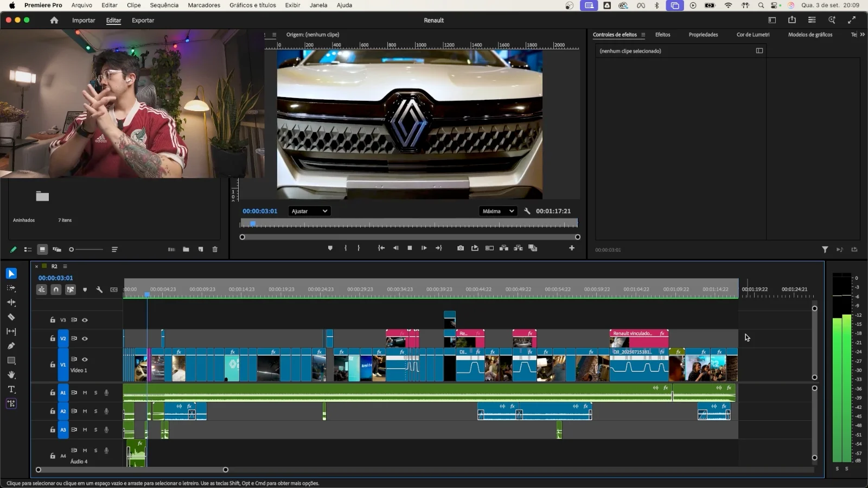Stop playback in Program monitor
Viewport: 868px width, 488px height.
410,248
